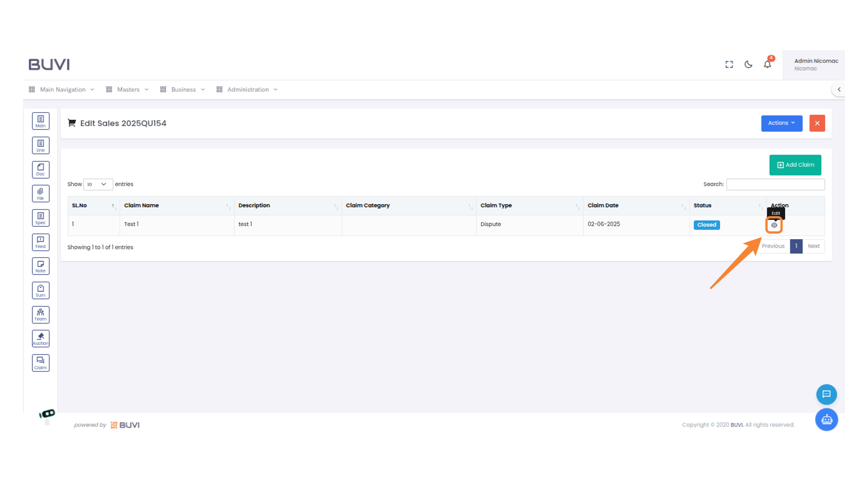The image size is (868, 488).
Task: Expand the Actions dropdown button
Action: coord(781,123)
